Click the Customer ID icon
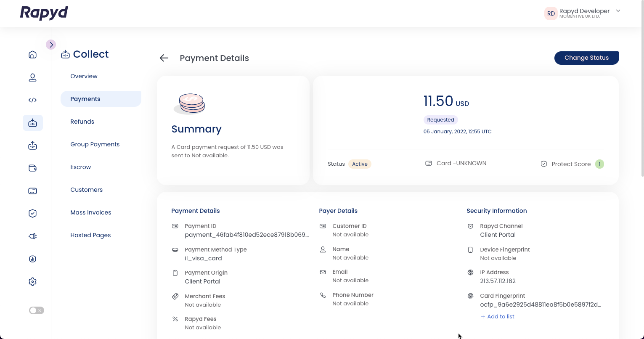Screen dimensions: 644x339 [323, 226]
